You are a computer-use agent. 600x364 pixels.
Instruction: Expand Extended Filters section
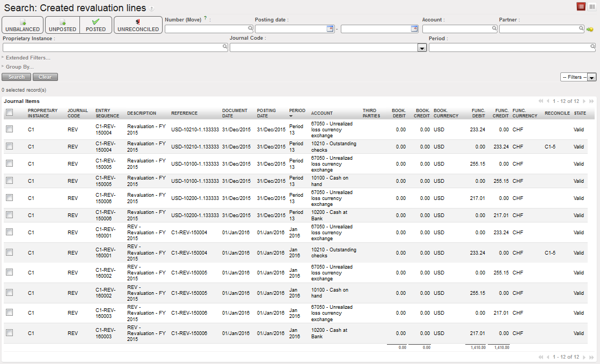point(27,57)
